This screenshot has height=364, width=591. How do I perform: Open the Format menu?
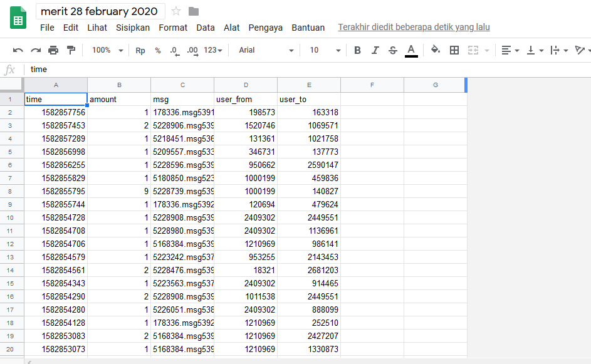[173, 28]
